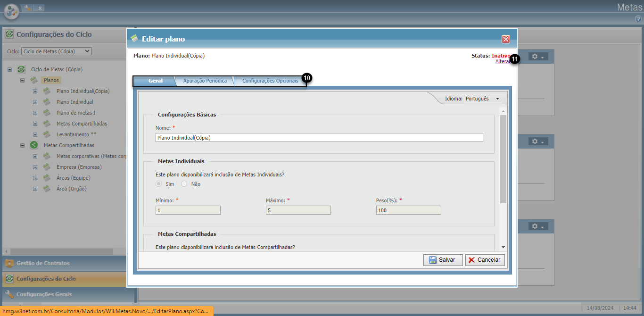Click the round application logo button
This screenshot has width=644, height=316.
11,11
